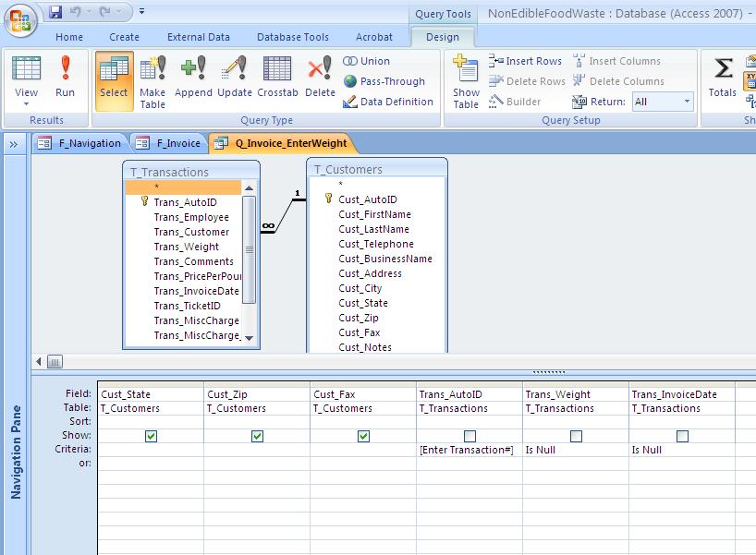
Task: Click the Update query icon
Action: pyautogui.click(x=235, y=78)
